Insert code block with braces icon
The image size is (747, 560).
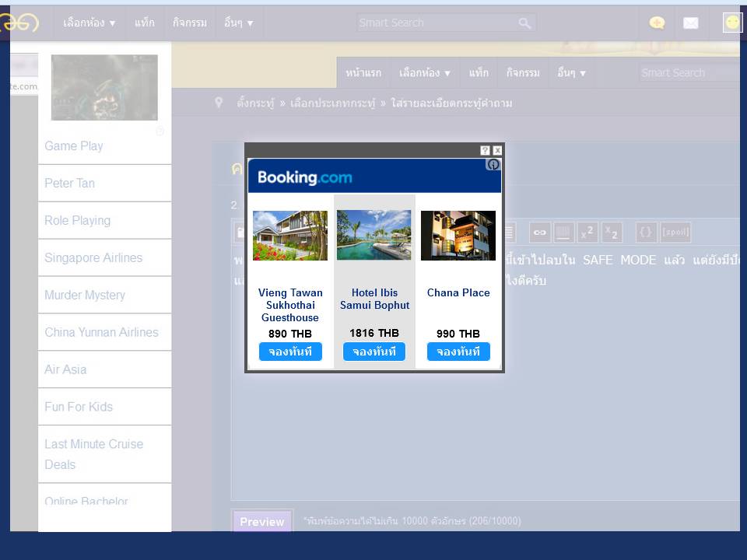point(646,233)
